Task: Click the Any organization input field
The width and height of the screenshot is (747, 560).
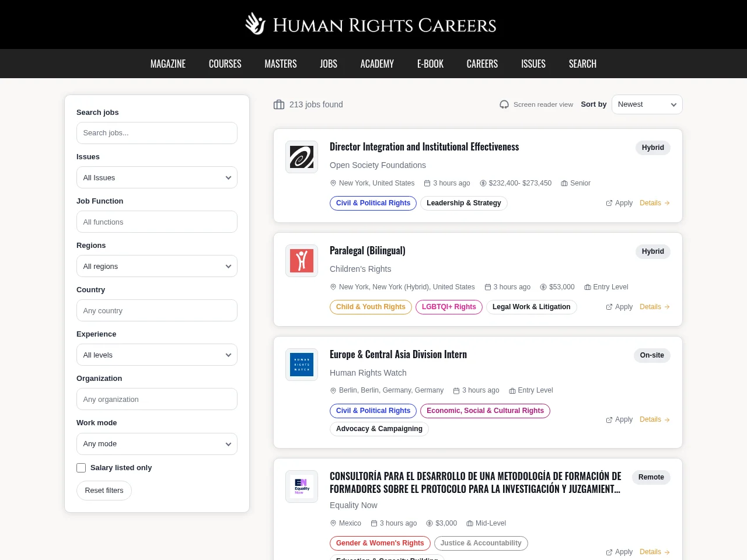Action: 157,399
